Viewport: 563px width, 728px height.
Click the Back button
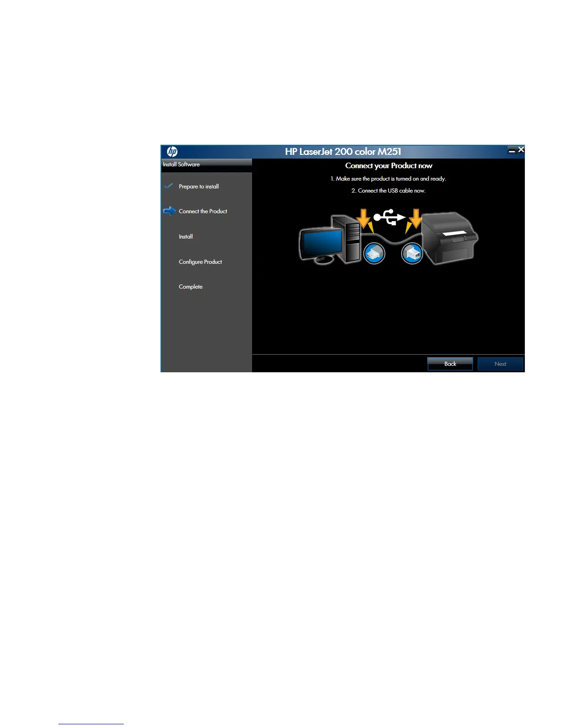tap(450, 364)
